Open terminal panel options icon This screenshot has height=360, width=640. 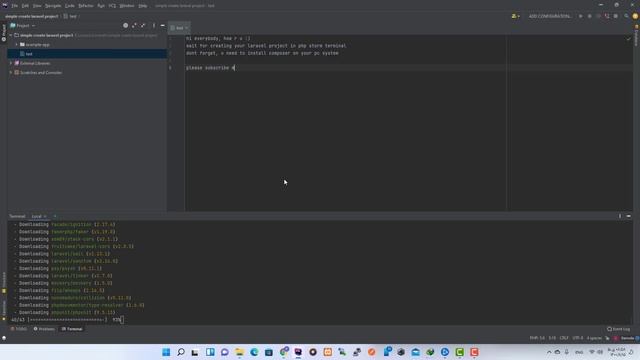click(x=620, y=216)
